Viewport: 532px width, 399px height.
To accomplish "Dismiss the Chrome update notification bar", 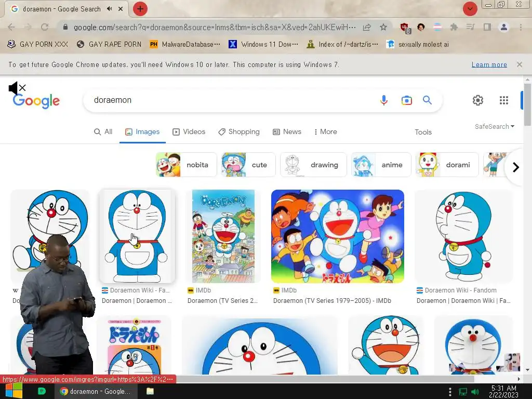I will pyautogui.click(x=520, y=64).
